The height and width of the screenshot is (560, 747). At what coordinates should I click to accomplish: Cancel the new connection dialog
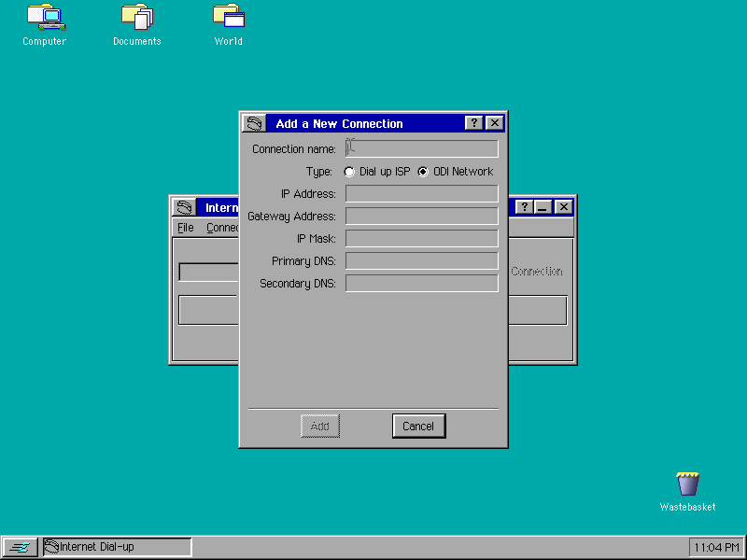(418, 427)
